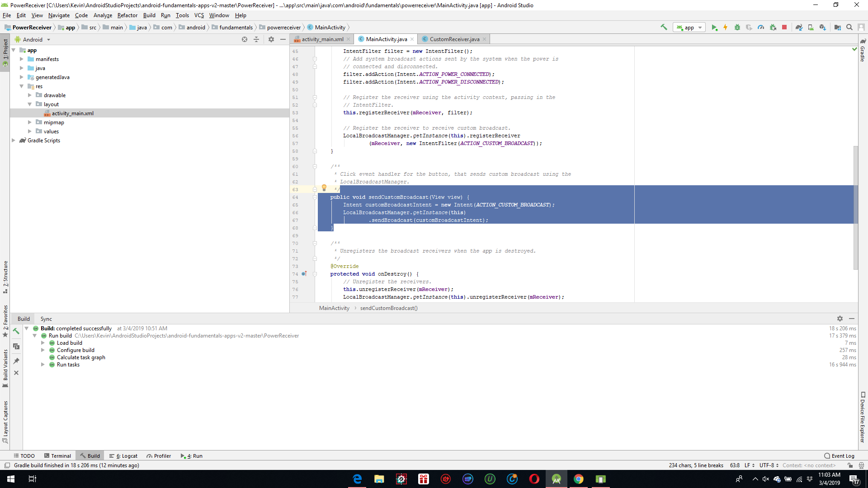Toggle the Device File Explorer window
Image resolution: width=868 pixels, height=488 pixels.
(x=863, y=418)
